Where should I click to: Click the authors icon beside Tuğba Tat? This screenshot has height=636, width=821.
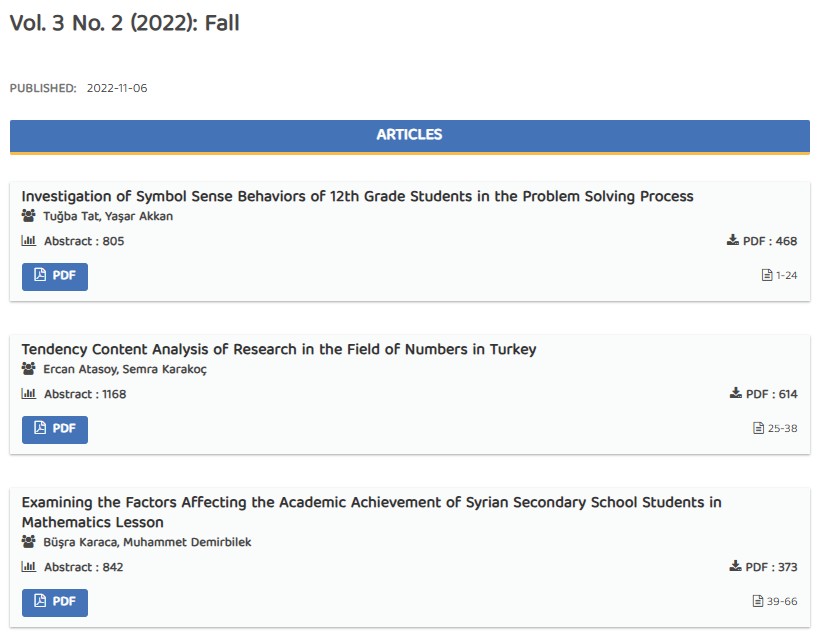pos(28,216)
